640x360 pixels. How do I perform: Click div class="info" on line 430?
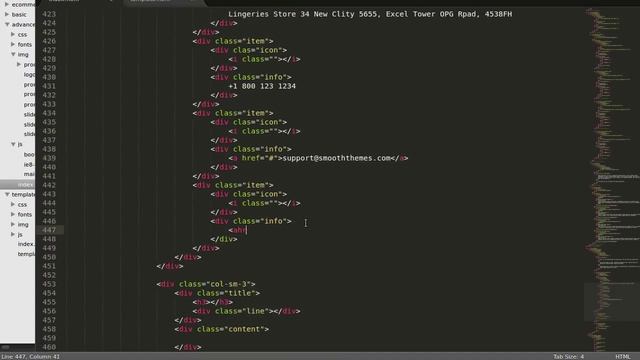251,77
